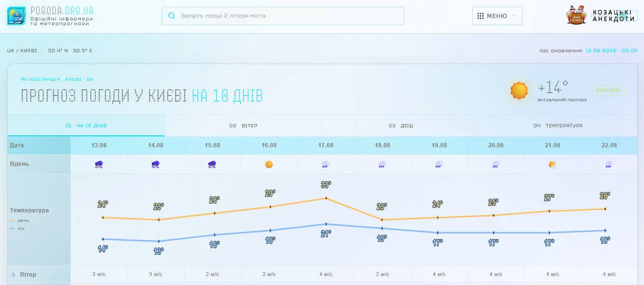Screen dimensions: 644x285
Task: Open the Козацькі анекдоти banner icon
Action: pos(576,15)
